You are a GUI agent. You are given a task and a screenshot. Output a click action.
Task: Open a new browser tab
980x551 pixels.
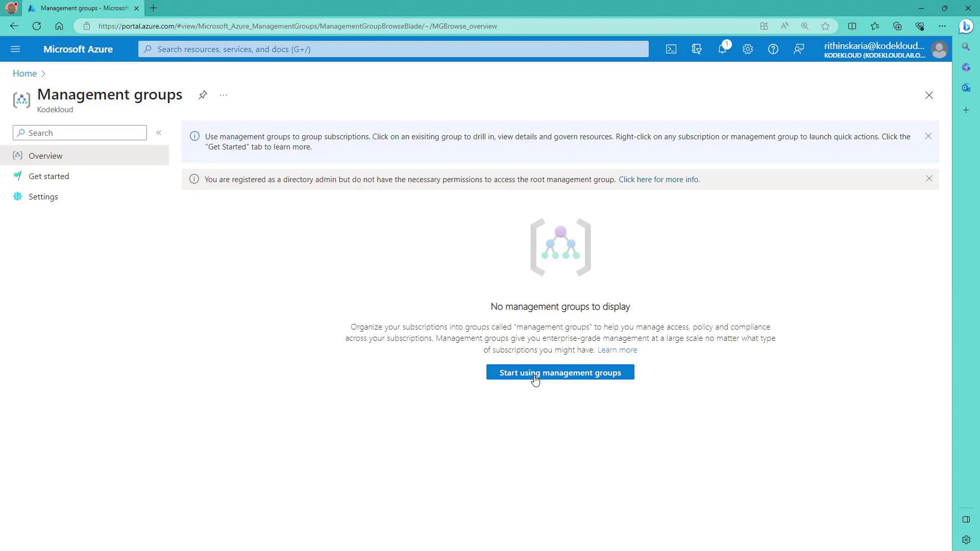pos(154,8)
